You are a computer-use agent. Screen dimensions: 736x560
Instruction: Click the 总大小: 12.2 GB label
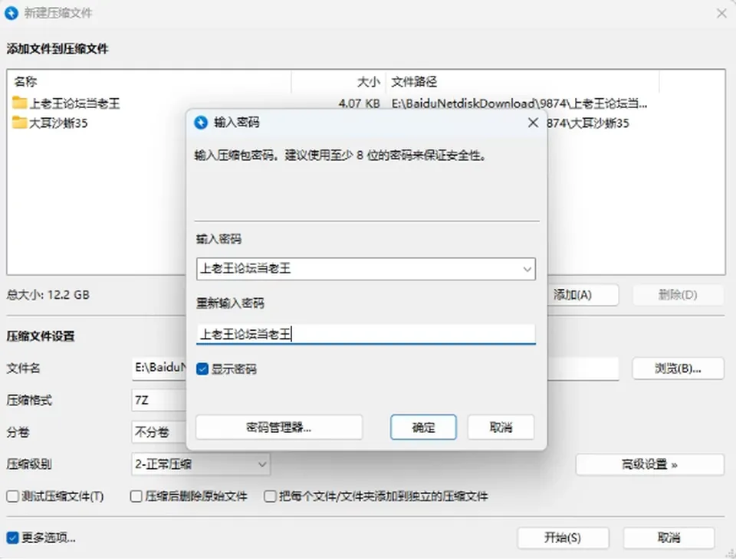(48, 294)
